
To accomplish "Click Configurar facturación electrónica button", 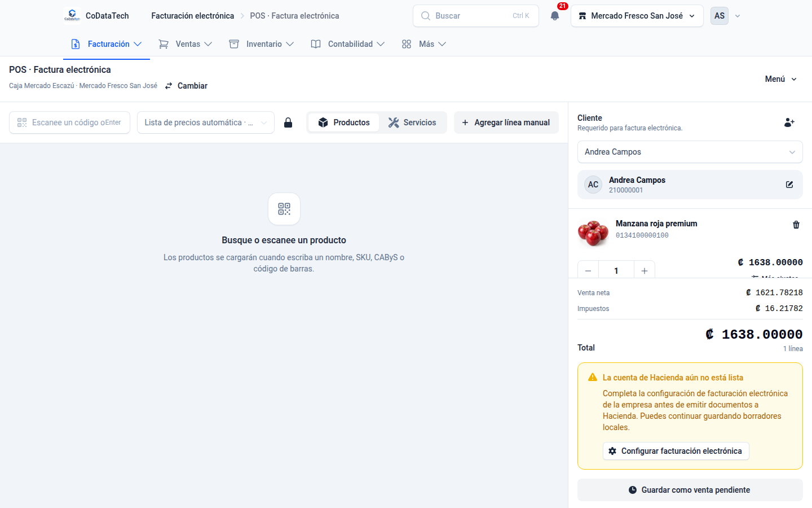I will (676, 451).
